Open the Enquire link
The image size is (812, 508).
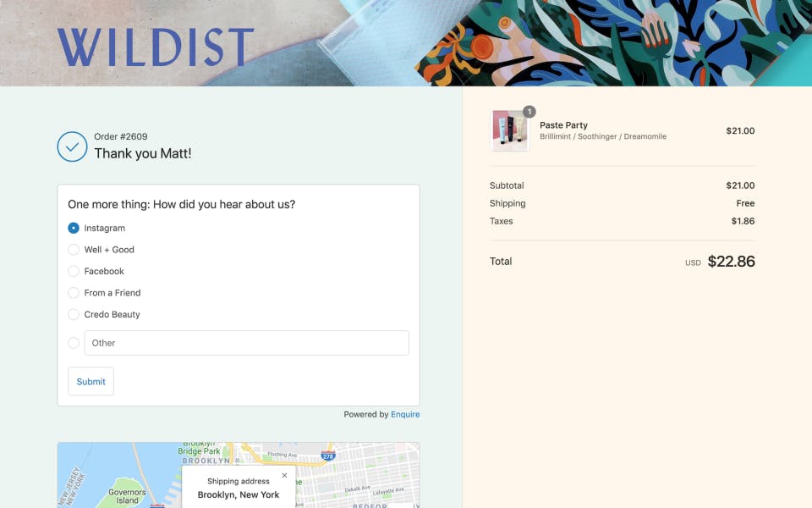(405, 414)
